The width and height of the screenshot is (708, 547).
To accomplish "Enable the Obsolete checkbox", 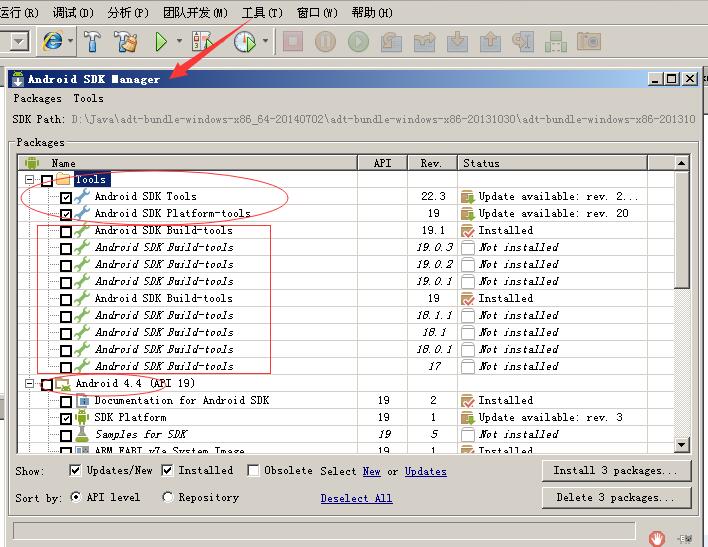I will click(x=254, y=470).
